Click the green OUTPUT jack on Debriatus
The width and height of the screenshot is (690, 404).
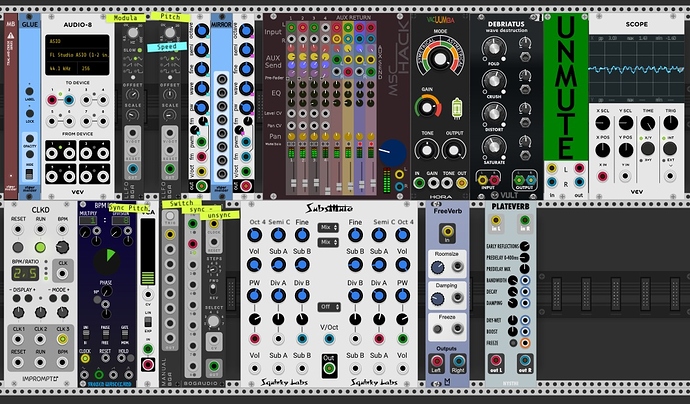click(x=519, y=180)
